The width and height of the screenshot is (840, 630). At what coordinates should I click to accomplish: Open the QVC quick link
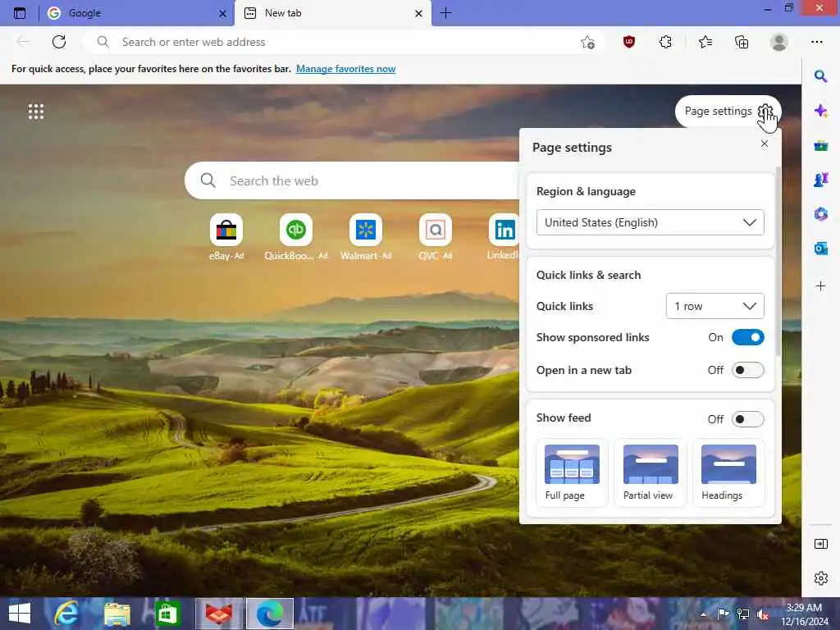(x=435, y=237)
